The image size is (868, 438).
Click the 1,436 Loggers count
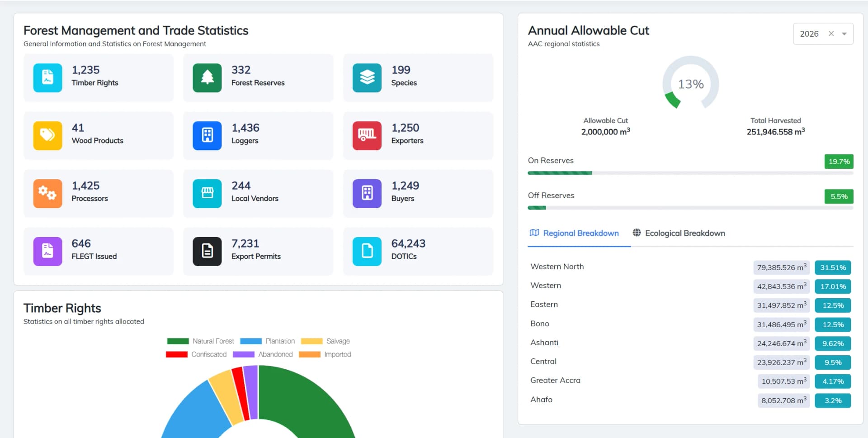point(245,128)
